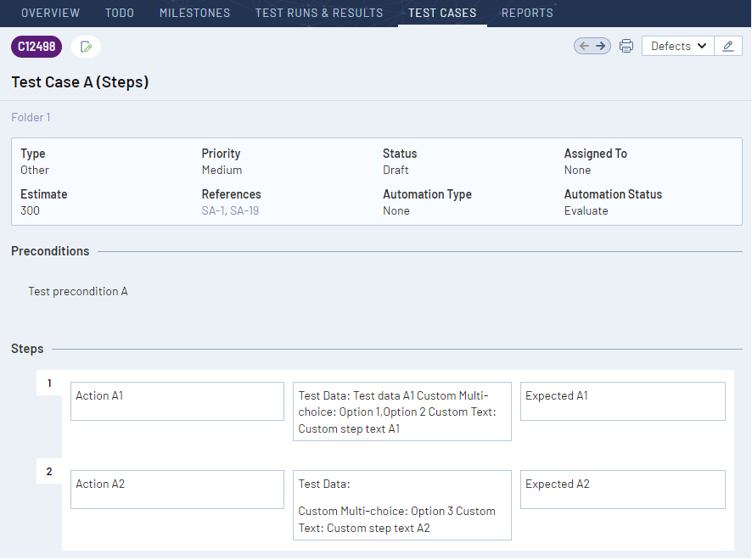Click the Test Data field of step 1

401,412
